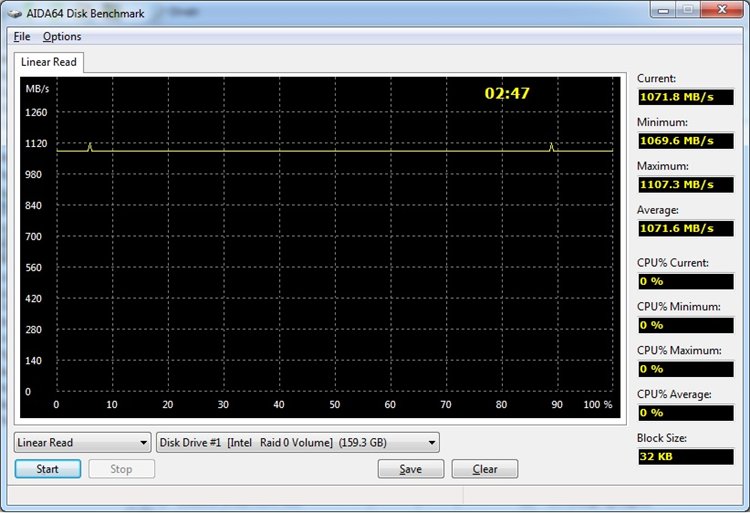Click the disabled Stop button
Image resolution: width=750 pixels, height=513 pixels.
121,469
